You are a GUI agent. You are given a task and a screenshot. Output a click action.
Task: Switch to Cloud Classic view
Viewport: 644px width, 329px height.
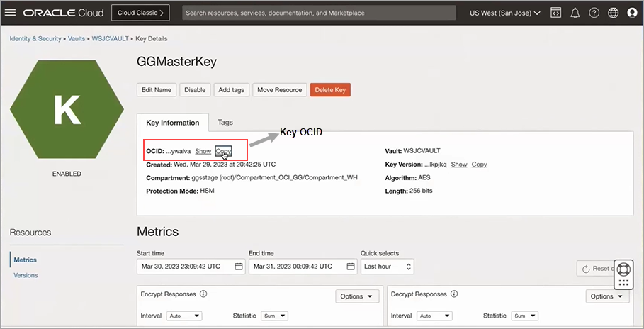pyautogui.click(x=140, y=13)
